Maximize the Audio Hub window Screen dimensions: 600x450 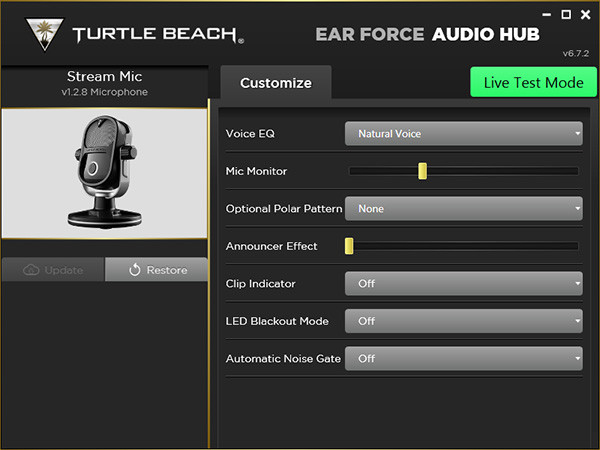(x=566, y=15)
